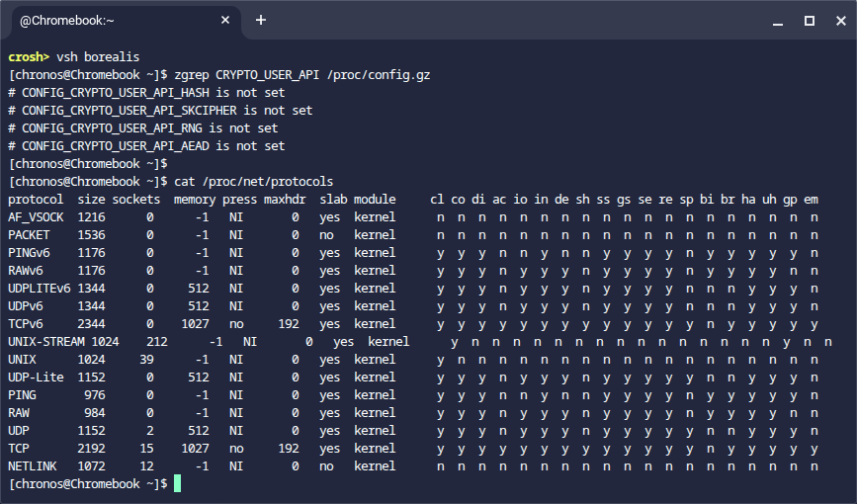
Task: Click the 'crosh>' prompt text
Action: click(x=29, y=57)
